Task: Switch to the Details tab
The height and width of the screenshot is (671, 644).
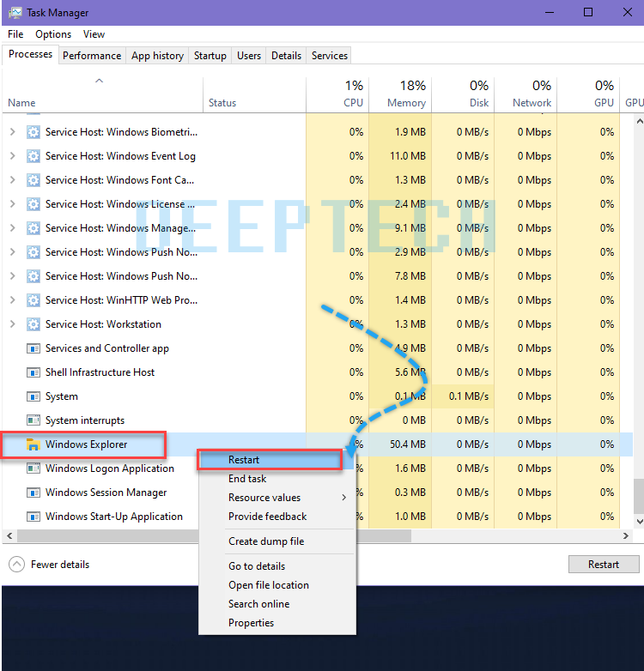Action: pyautogui.click(x=286, y=56)
